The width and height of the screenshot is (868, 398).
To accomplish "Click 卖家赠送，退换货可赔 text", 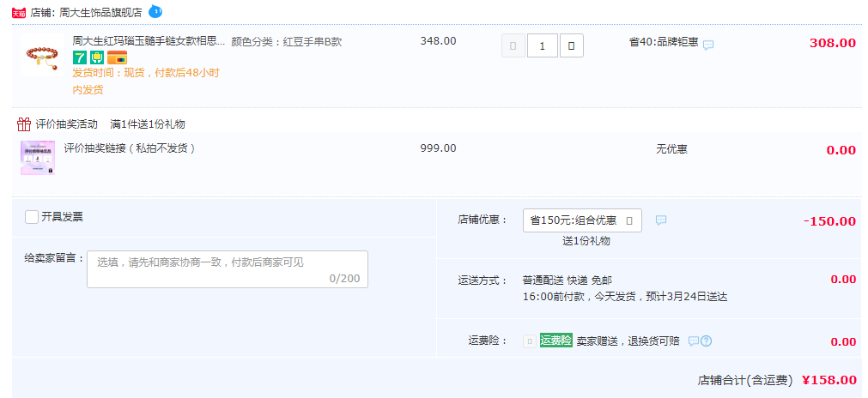I will [x=628, y=341].
